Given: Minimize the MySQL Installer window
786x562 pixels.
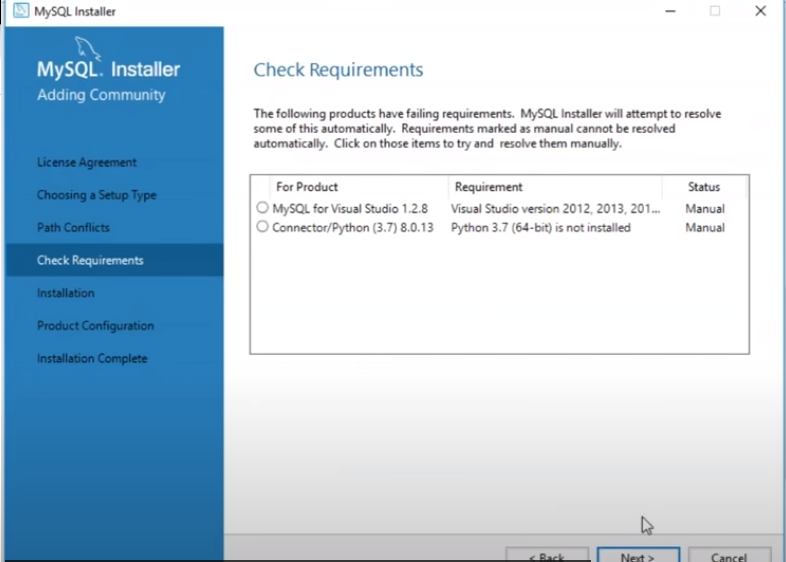Looking at the screenshot, I should click(668, 11).
